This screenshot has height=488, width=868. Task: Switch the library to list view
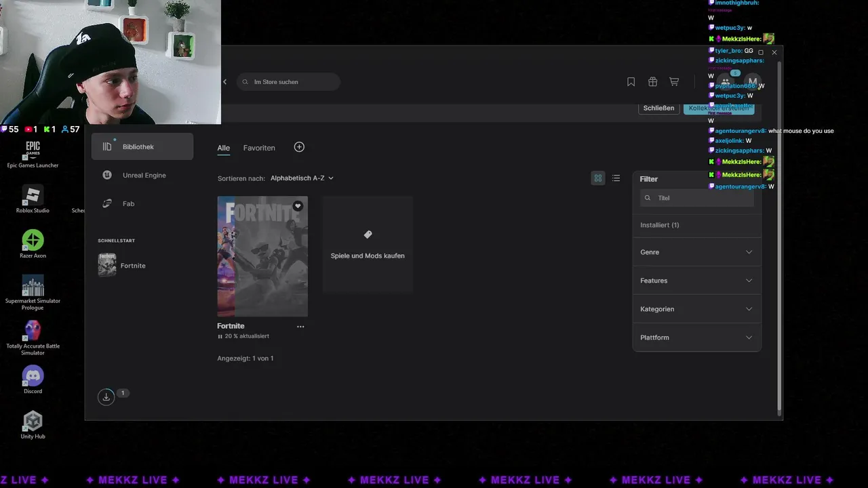tap(616, 178)
